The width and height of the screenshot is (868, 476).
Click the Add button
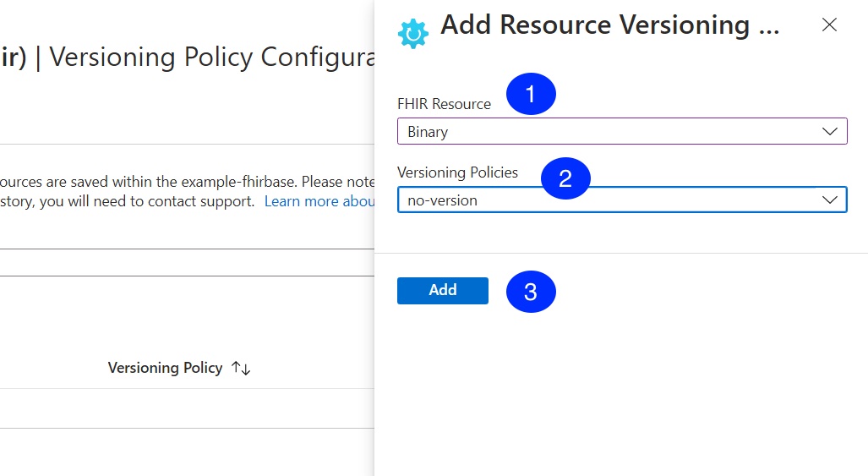coord(443,291)
